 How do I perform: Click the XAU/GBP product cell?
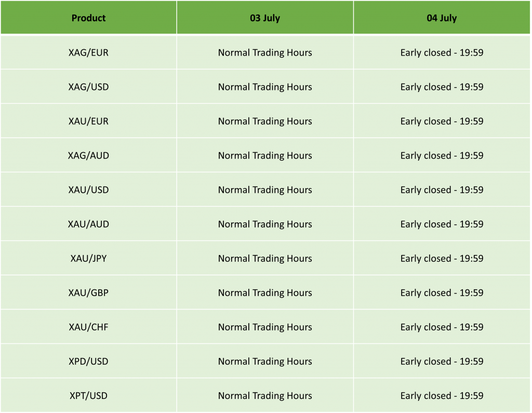88,292
